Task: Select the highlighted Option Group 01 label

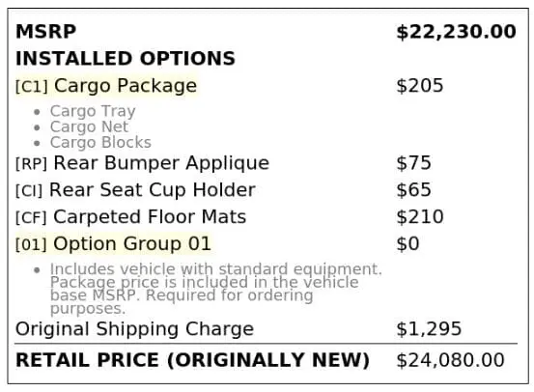Action: 113,244
